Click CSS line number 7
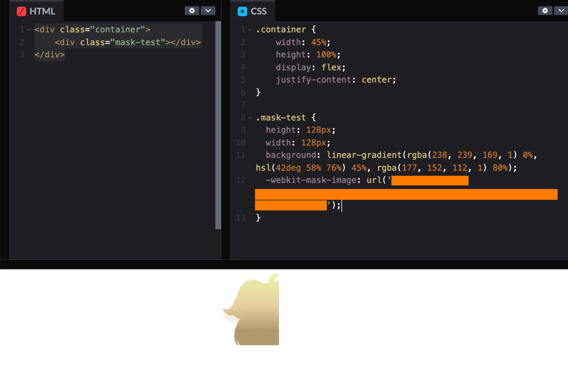The width and height of the screenshot is (568, 392). pos(243,105)
